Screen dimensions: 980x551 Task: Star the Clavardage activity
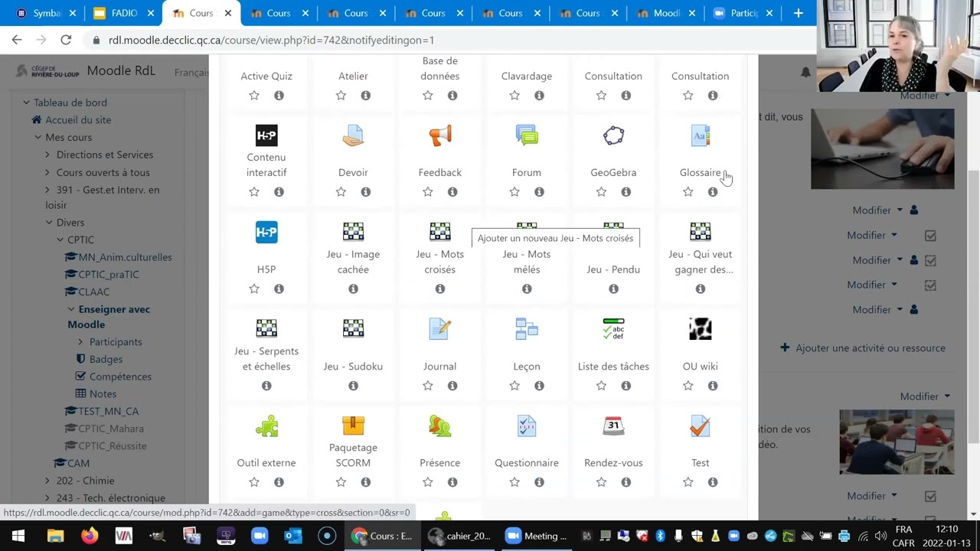pos(514,96)
